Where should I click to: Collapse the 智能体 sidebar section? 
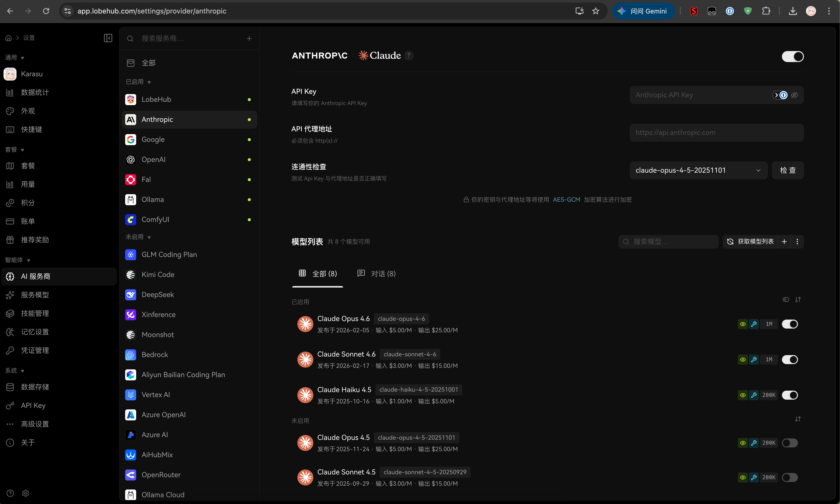tap(18, 260)
